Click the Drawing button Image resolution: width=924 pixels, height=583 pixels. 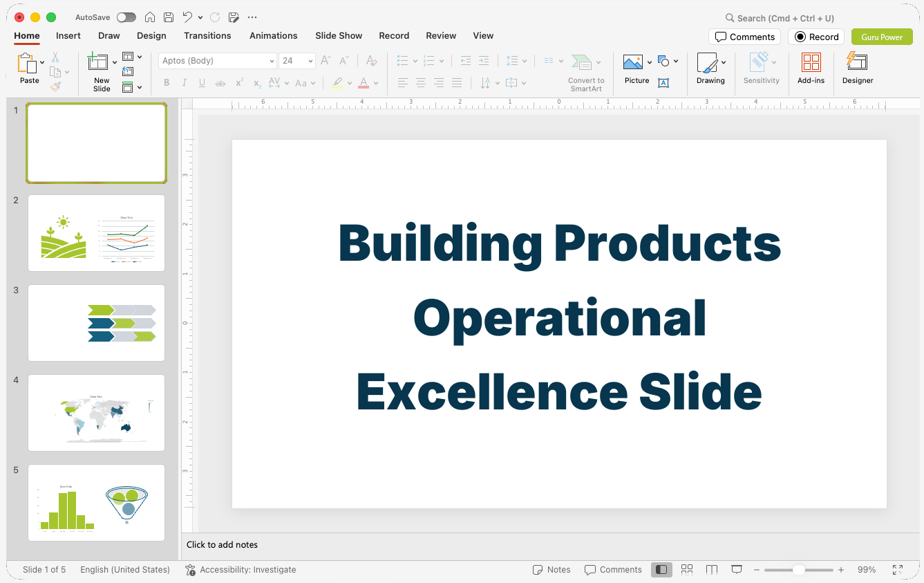pyautogui.click(x=710, y=68)
